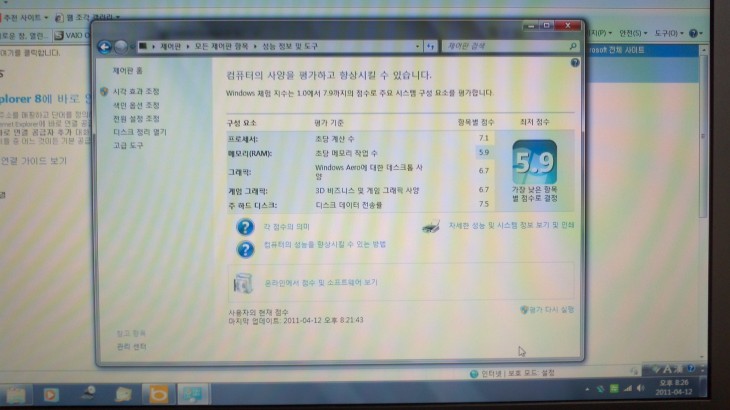Click 성능 정보 및 도구 in breadcrumb

(290, 47)
